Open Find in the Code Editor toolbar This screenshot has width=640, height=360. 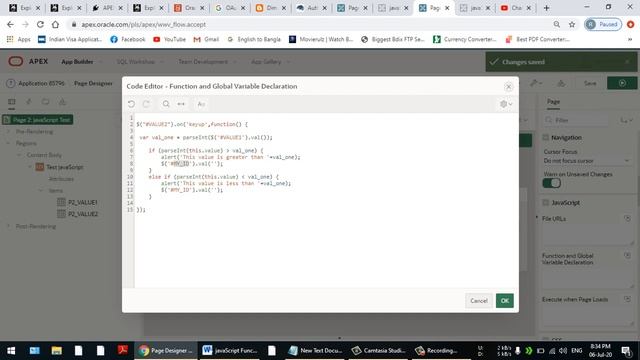point(166,104)
